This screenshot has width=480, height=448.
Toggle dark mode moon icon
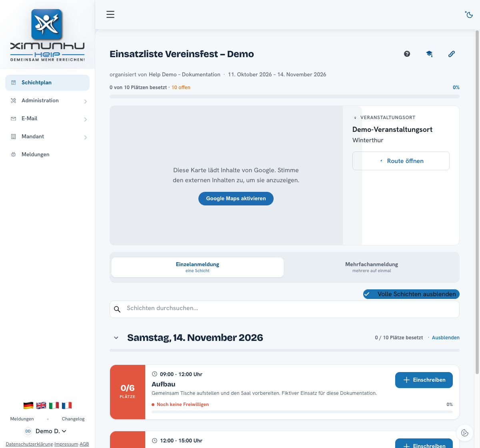(469, 14)
